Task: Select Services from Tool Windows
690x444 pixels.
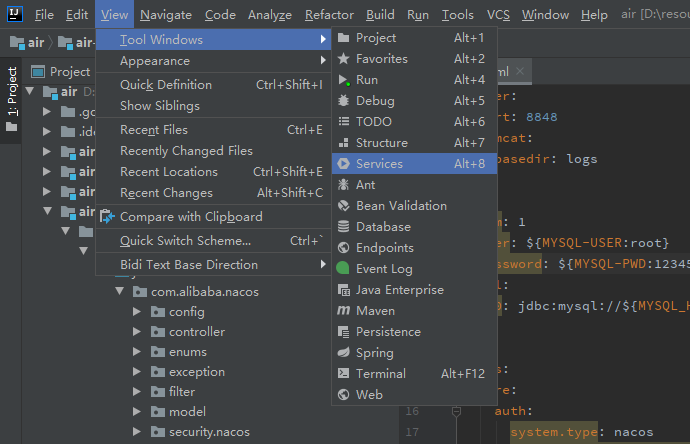Action: [x=379, y=164]
